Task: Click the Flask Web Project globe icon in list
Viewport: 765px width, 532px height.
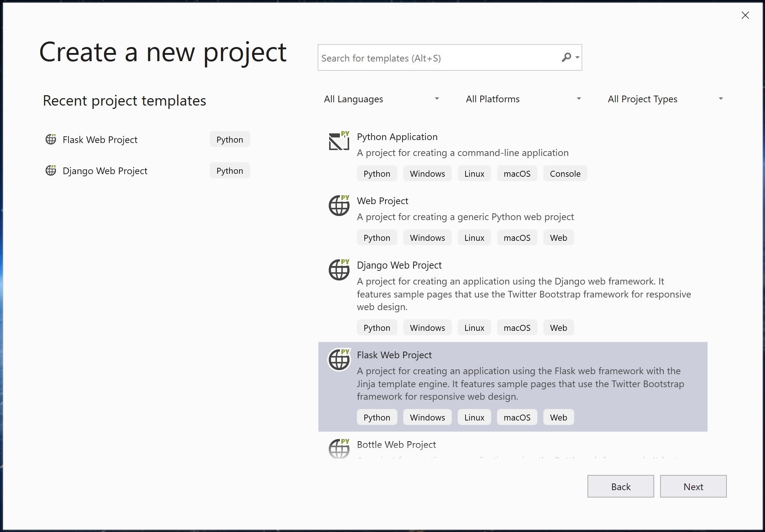Action: tap(339, 359)
